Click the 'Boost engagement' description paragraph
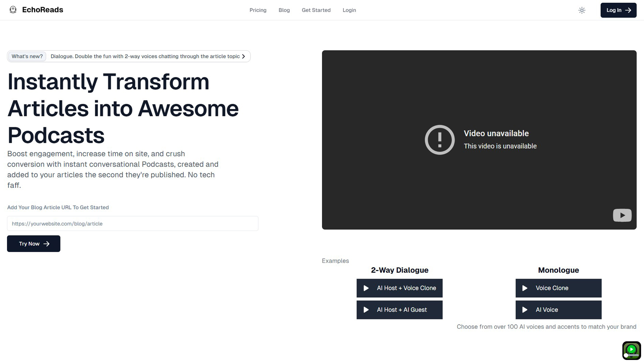The image size is (644, 362). [x=113, y=169]
